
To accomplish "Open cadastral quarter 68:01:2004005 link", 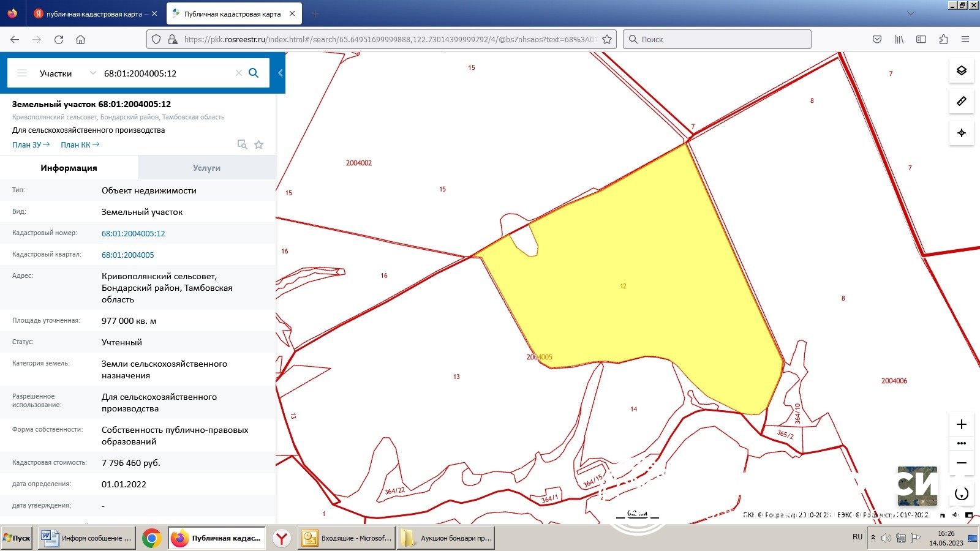I will (127, 255).
